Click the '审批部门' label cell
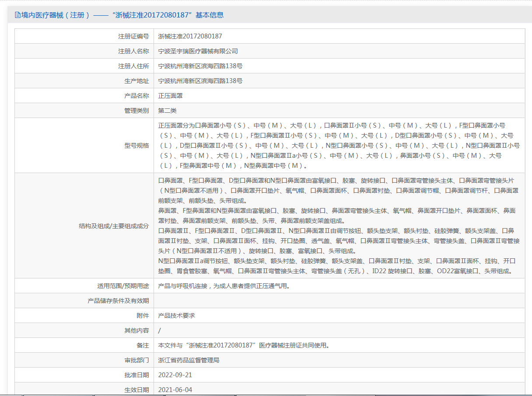Screen dimensions: 532x396 tap(84, 360)
